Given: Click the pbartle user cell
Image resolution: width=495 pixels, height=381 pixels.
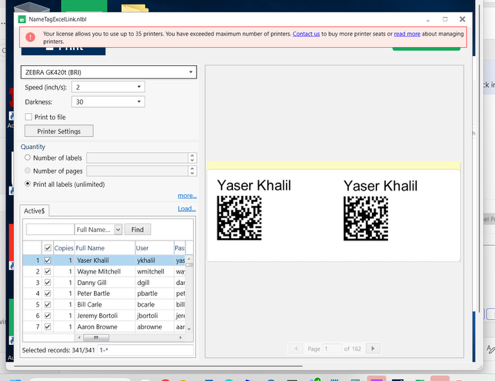Looking at the screenshot, I should (x=154, y=293).
